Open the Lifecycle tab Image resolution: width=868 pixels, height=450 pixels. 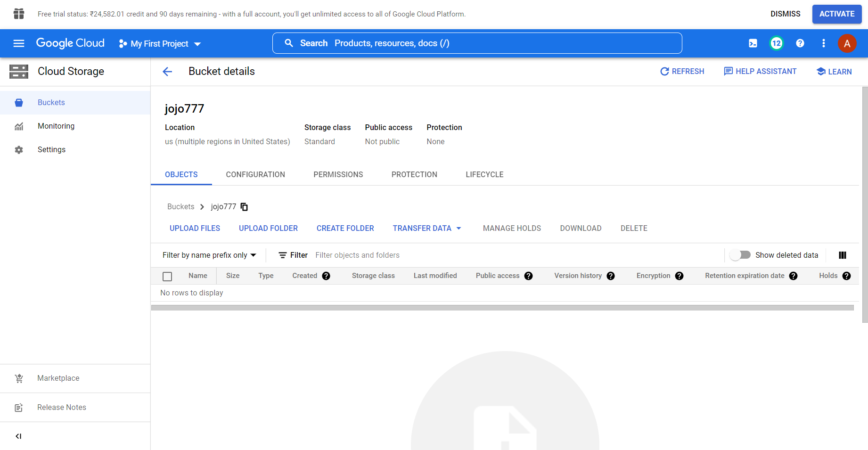pyautogui.click(x=484, y=175)
